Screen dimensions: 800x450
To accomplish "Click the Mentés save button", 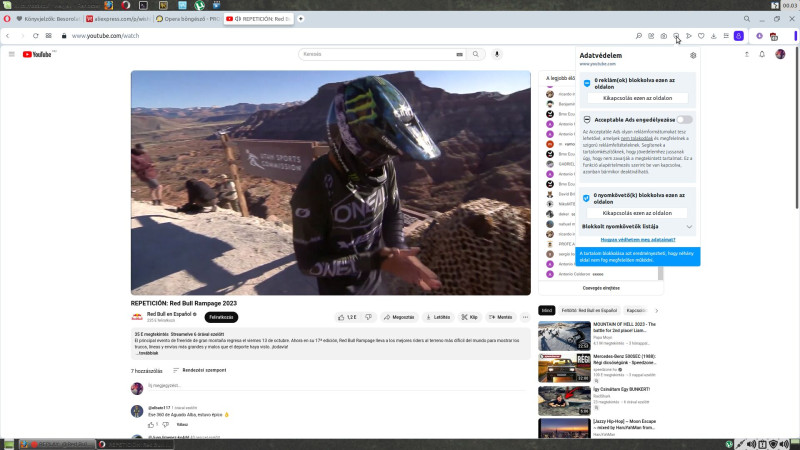I will tap(501, 317).
